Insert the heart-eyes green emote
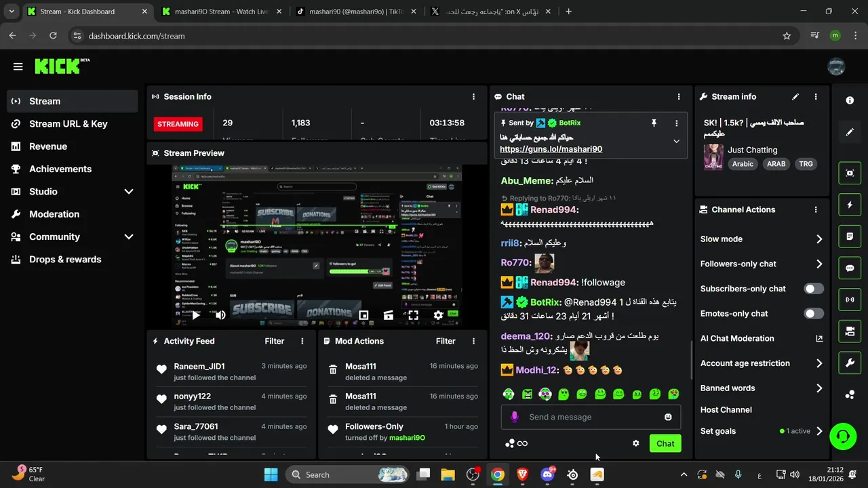This screenshot has height=488, width=868. [x=673, y=394]
